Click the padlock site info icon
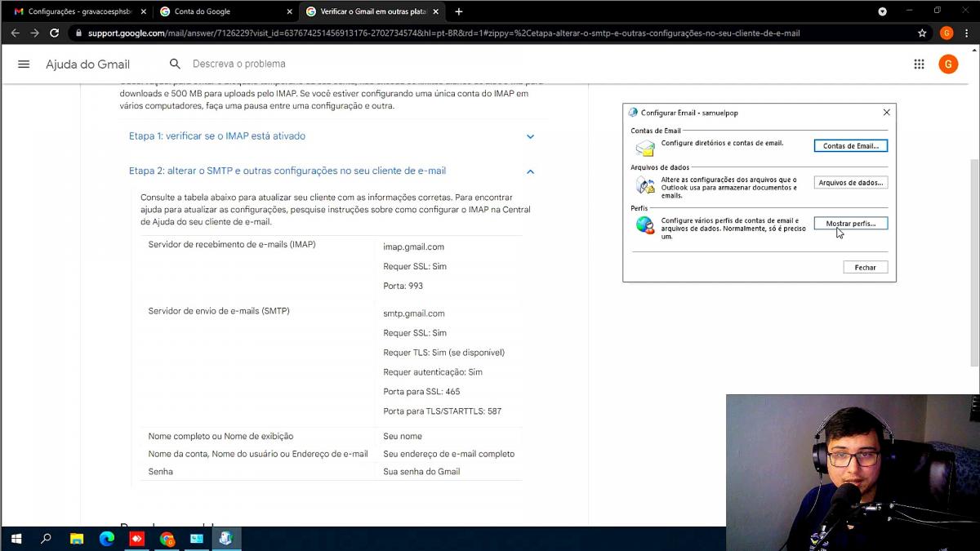 (x=78, y=33)
